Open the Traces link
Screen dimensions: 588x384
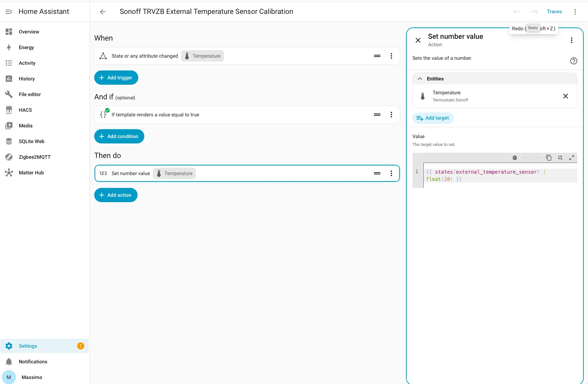tap(554, 12)
